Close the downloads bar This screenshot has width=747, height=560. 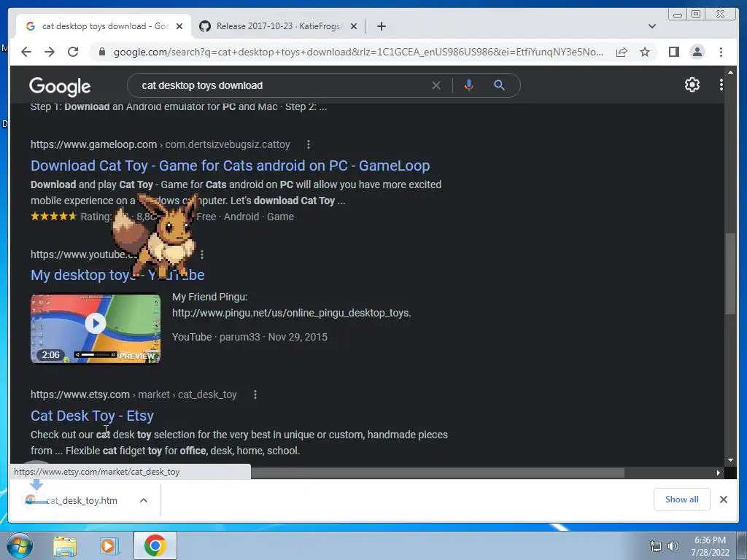point(724,499)
